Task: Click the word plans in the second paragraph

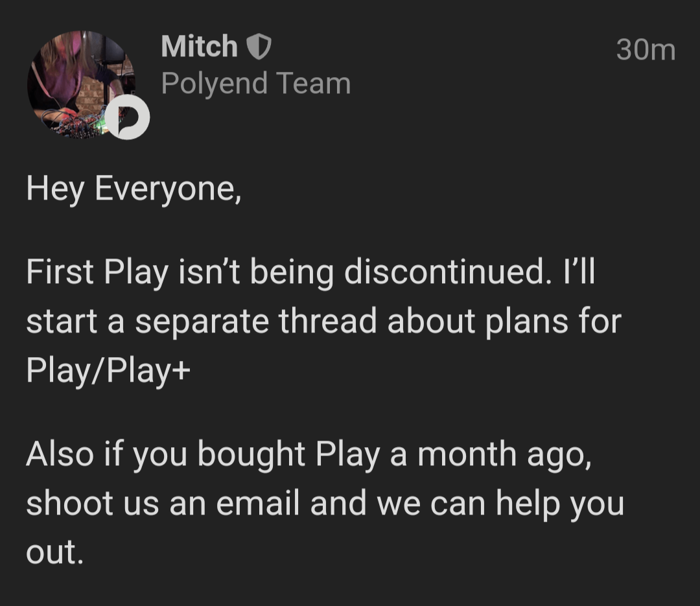Action: click(x=526, y=322)
